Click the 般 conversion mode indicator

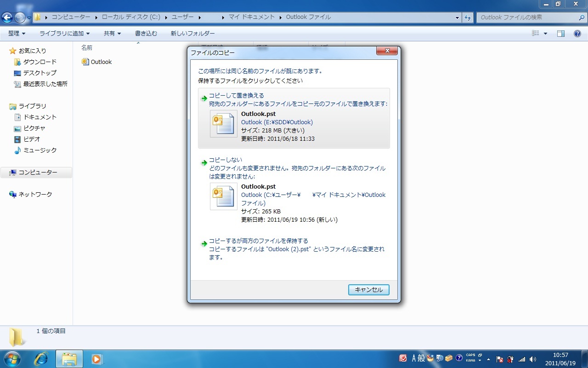coord(422,358)
